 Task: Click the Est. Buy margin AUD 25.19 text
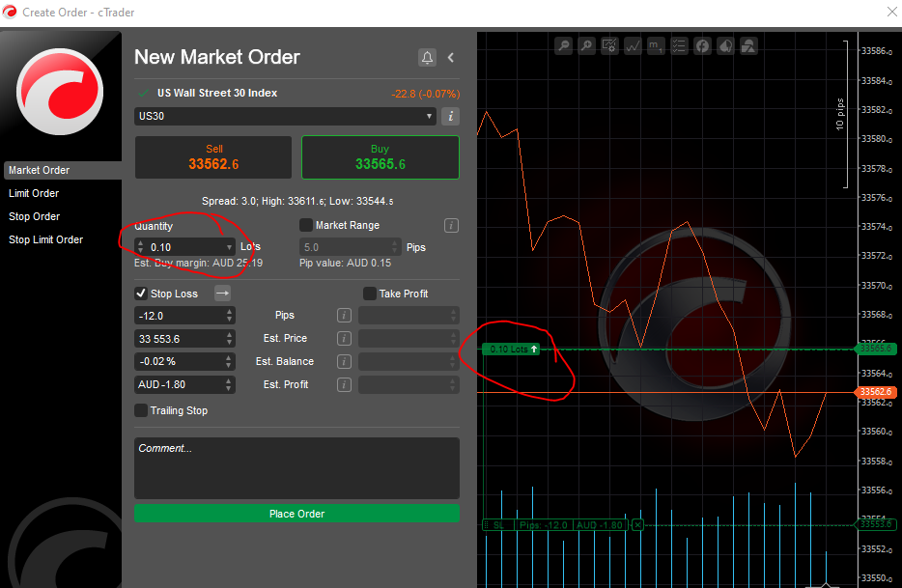pyautogui.click(x=199, y=263)
